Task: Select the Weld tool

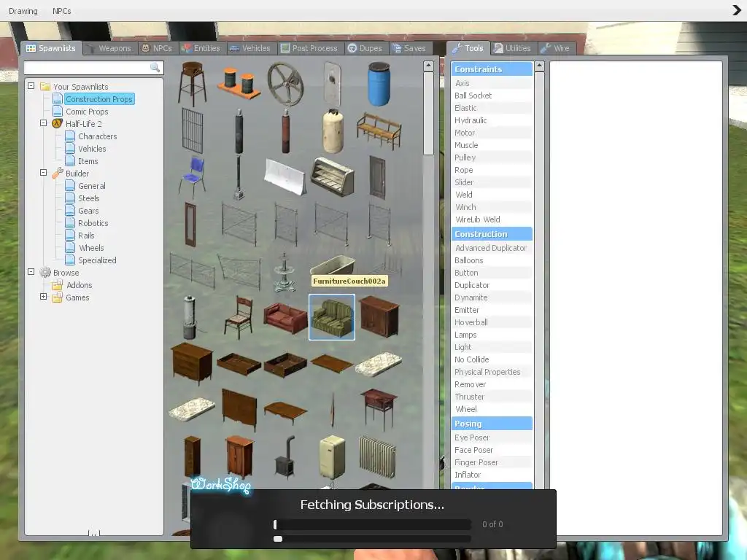Action: click(492, 195)
